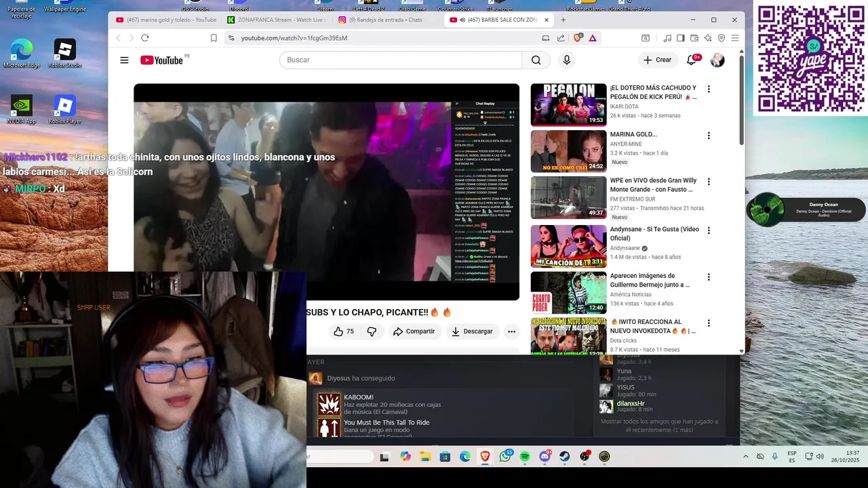This screenshot has height=488, width=868.
Task: Open options for WPE en VIVO video
Action: coord(709,182)
